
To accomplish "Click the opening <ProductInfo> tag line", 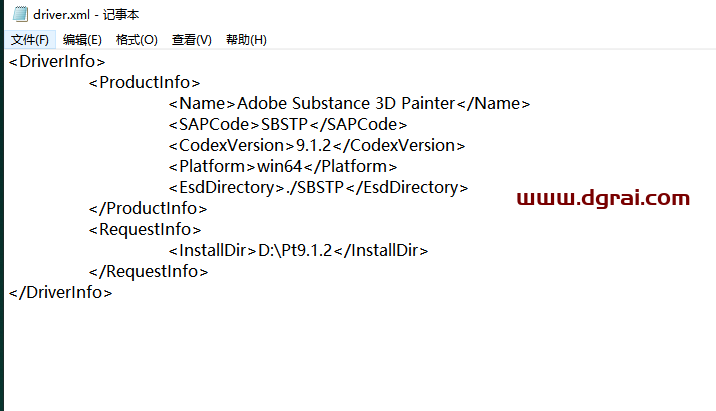I will pos(144,82).
